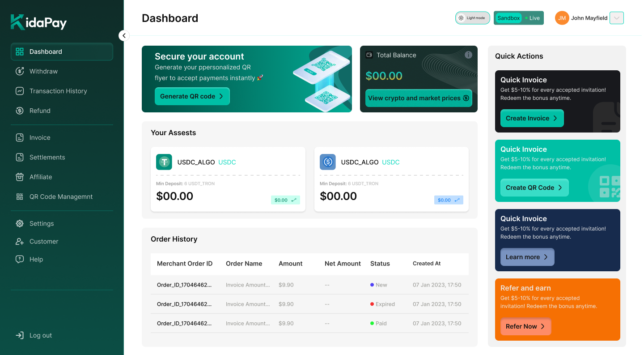Switch to Sandbox mode
644x355 pixels.
509,18
